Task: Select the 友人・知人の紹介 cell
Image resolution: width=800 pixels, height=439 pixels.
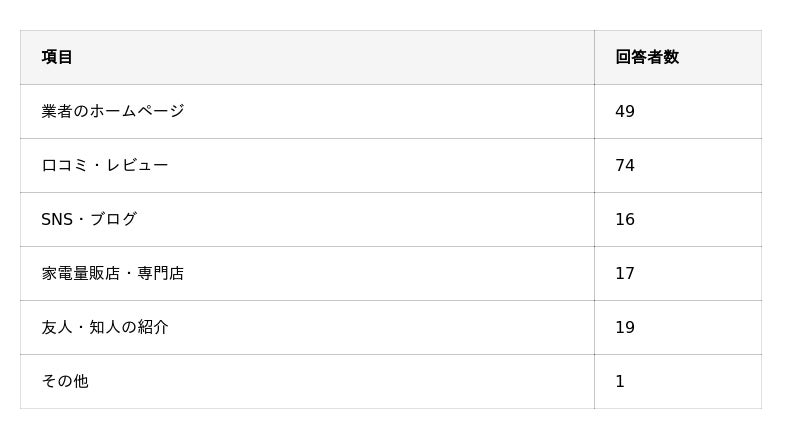Action: pos(105,327)
